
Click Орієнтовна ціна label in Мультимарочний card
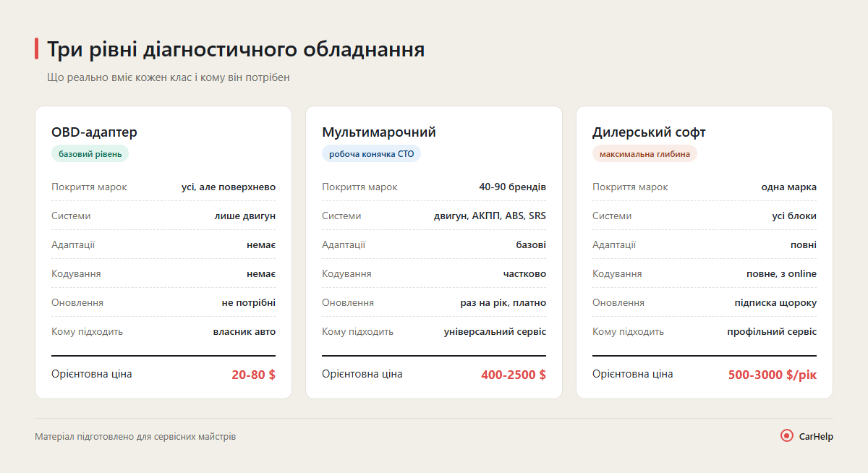(362, 374)
